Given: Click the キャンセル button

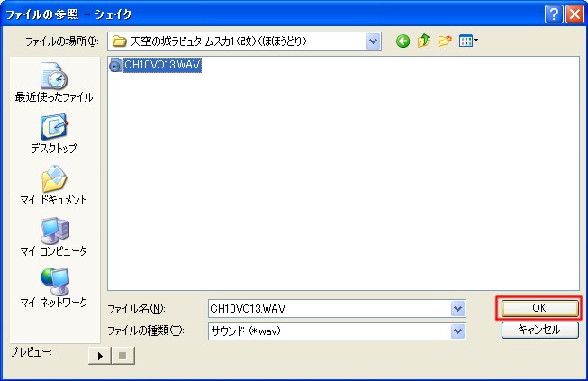Looking at the screenshot, I should [539, 331].
